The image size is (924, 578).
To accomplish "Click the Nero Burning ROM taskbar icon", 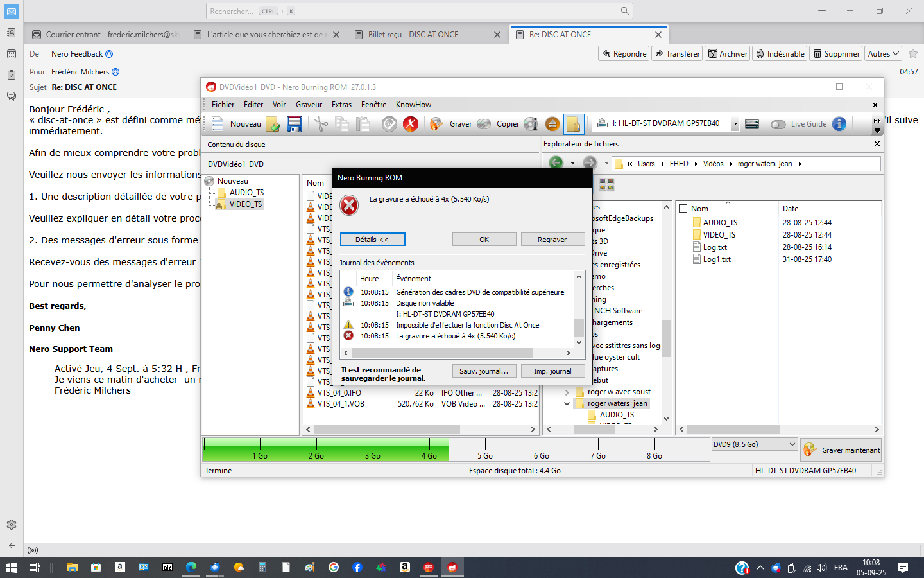I will coord(452,567).
